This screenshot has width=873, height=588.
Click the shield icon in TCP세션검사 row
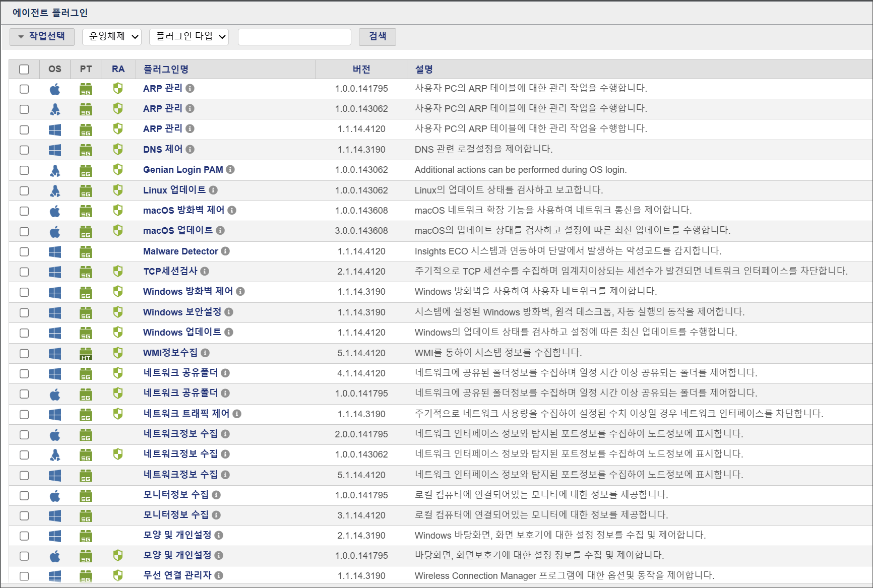point(118,272)
